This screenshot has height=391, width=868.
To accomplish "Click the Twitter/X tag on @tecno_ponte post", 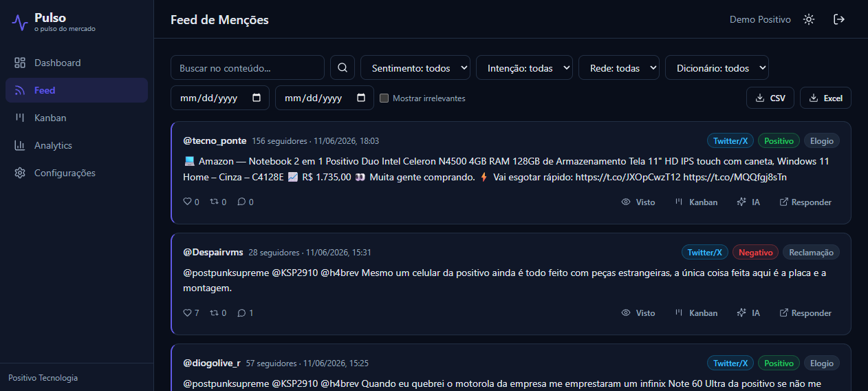I will click(730, 141).
